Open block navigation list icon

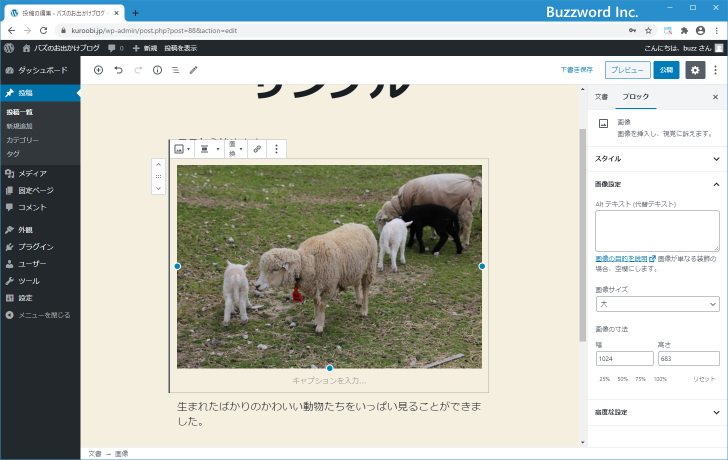click(175, 70)
